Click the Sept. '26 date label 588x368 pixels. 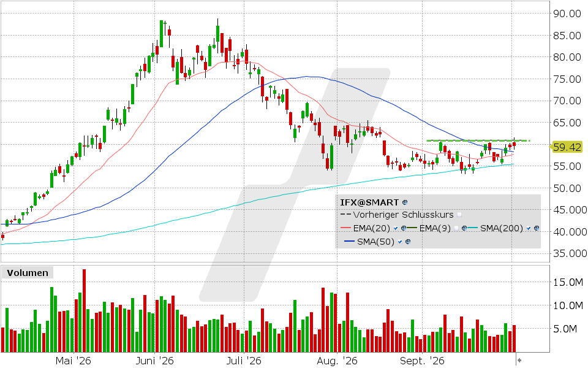(422, 361)
